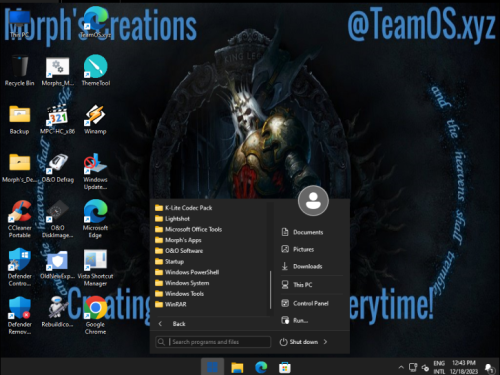Open the Windows Update shortcut icon
The height and width of the screenshot is (375, 500).
coord(95,171)
